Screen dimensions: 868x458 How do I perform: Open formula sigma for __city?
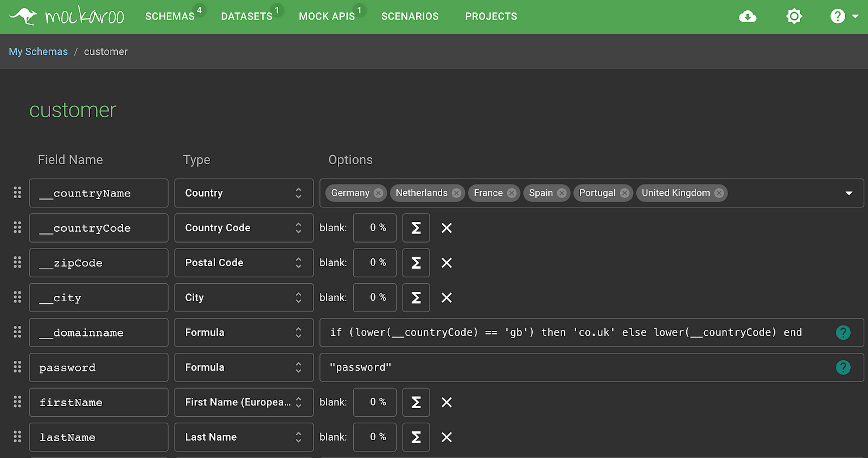(x=416, y=298)
